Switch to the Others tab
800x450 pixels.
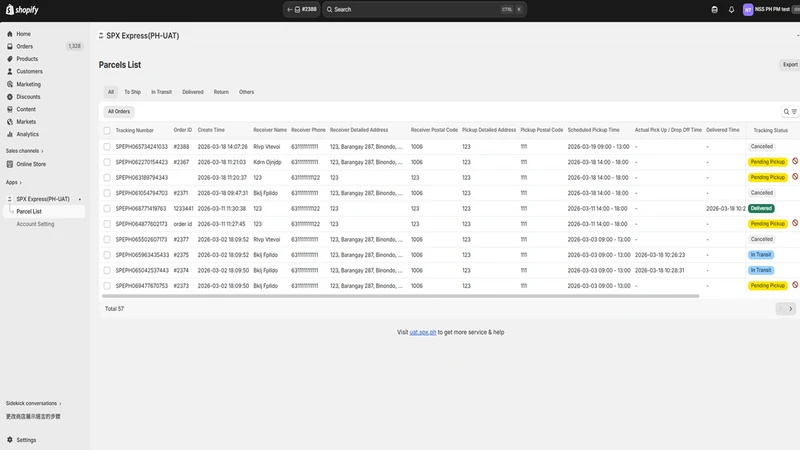(x=246, y=92)
